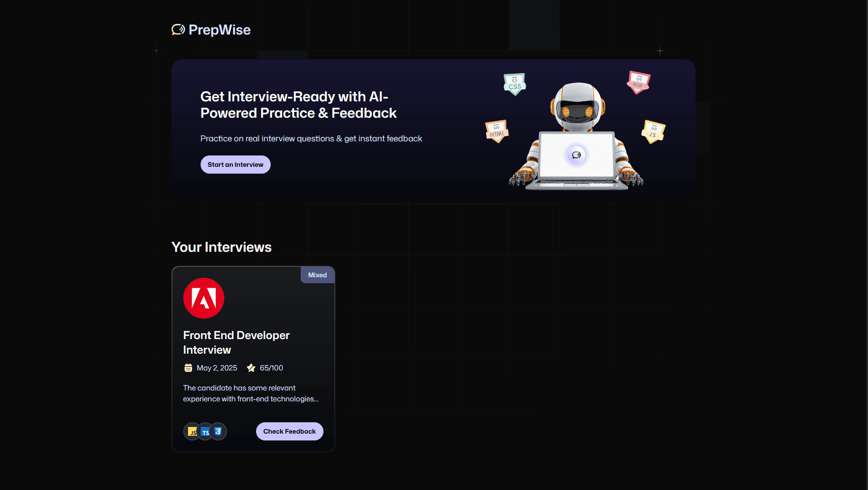Click the robot with laptop illustration
868x490 pixels.
[576, 136]
